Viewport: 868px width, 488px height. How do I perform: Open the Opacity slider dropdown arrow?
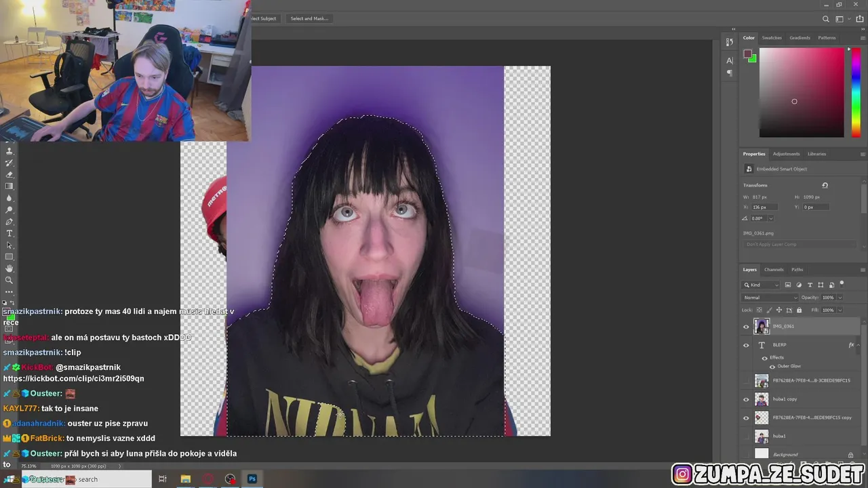tap(840, 298)
